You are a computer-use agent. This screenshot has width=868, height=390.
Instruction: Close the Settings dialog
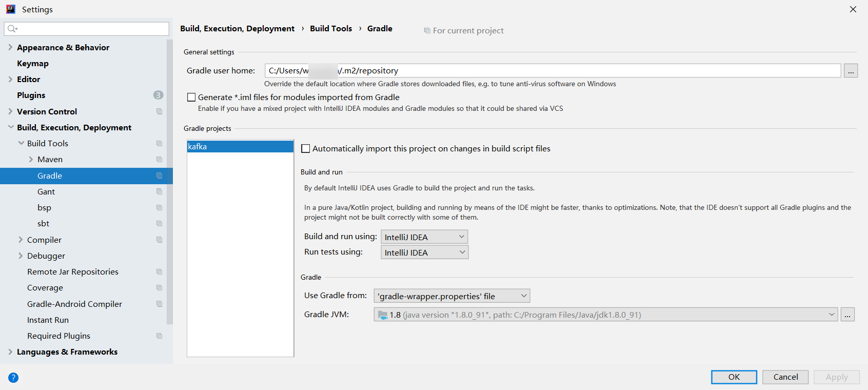pyautogui.click(x=853, y=9)
